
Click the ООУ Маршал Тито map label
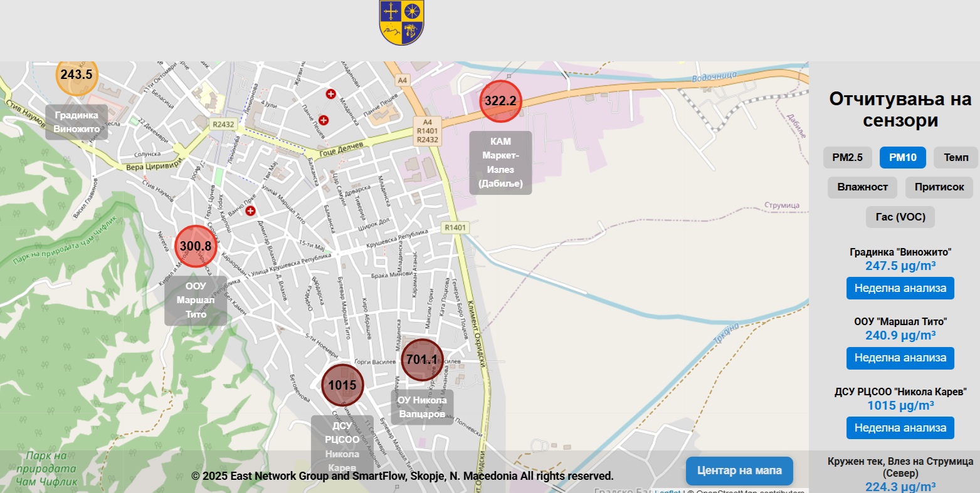(196, 300)
